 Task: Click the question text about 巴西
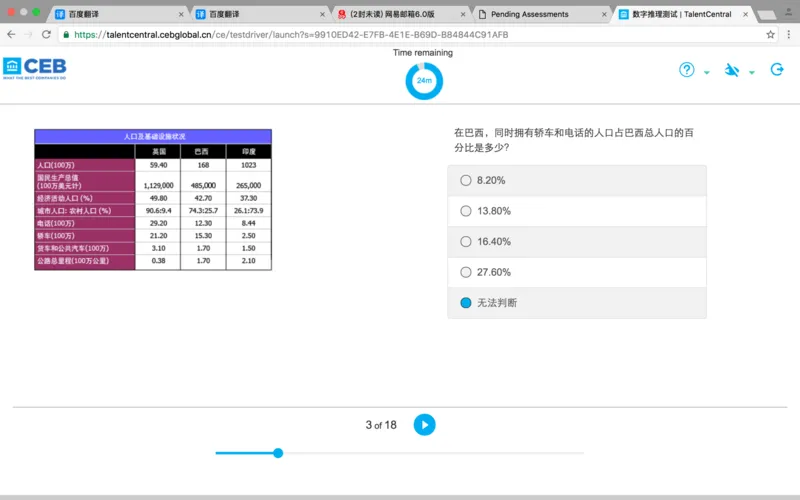[x=573, y=140]
